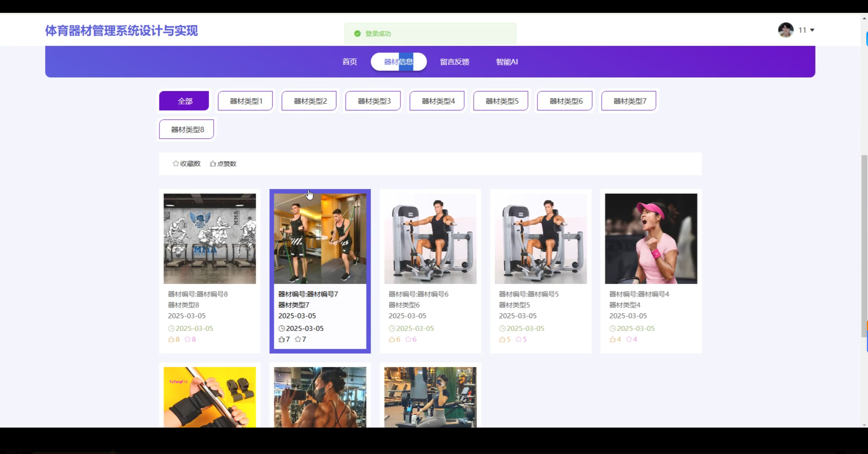Open the 首页 navigation tab

tap(350, 62)
